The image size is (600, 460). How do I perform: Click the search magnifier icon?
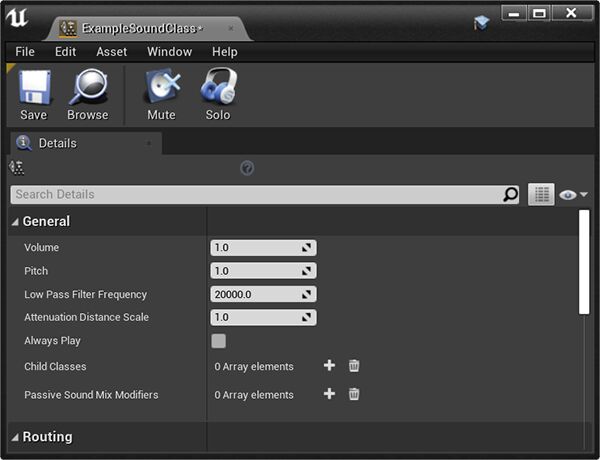click(x=510, y=194)
